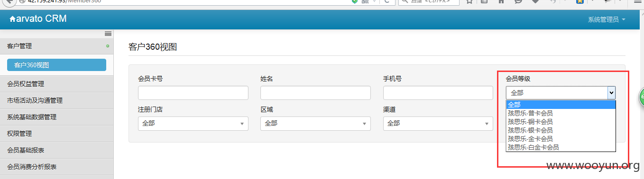The image size is (644, 179).
Task: Open the 注册门店 dropdown
Action: tap(193, 123)
